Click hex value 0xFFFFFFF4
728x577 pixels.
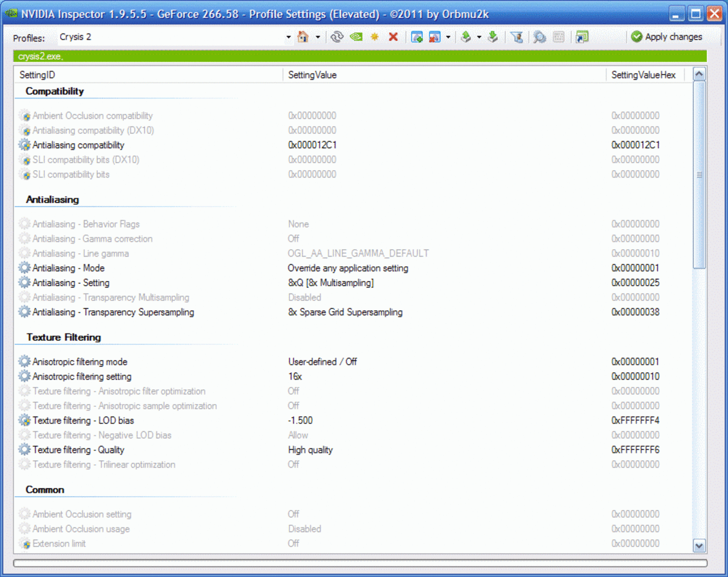(x=635, y=421)
